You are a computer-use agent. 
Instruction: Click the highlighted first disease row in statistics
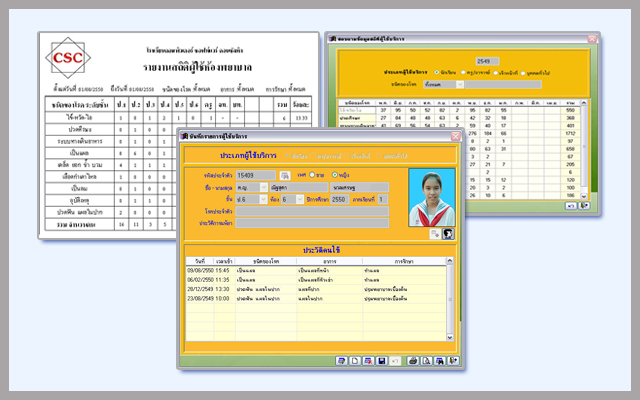[x=357, y=110]
